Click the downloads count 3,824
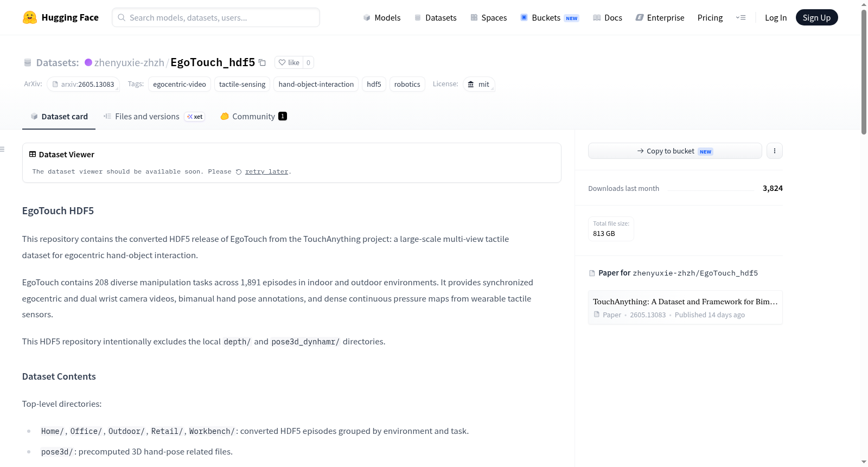 pyautogui.click(x=773, y=188)
